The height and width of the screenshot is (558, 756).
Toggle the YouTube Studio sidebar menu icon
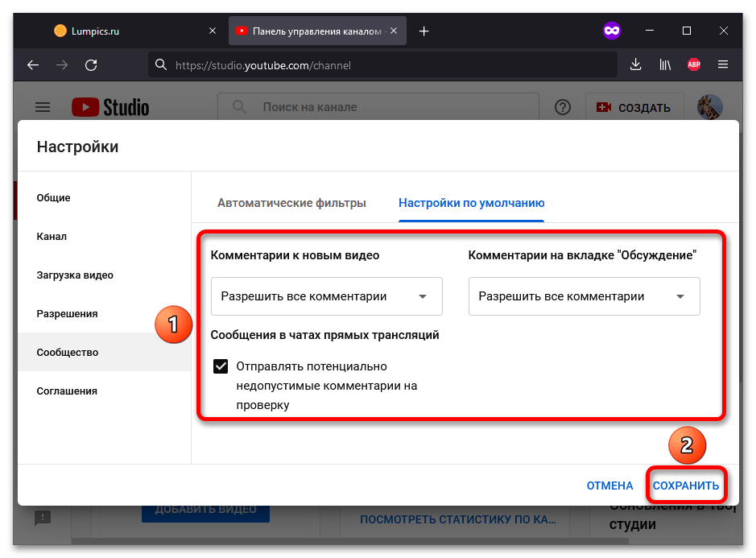43,107
